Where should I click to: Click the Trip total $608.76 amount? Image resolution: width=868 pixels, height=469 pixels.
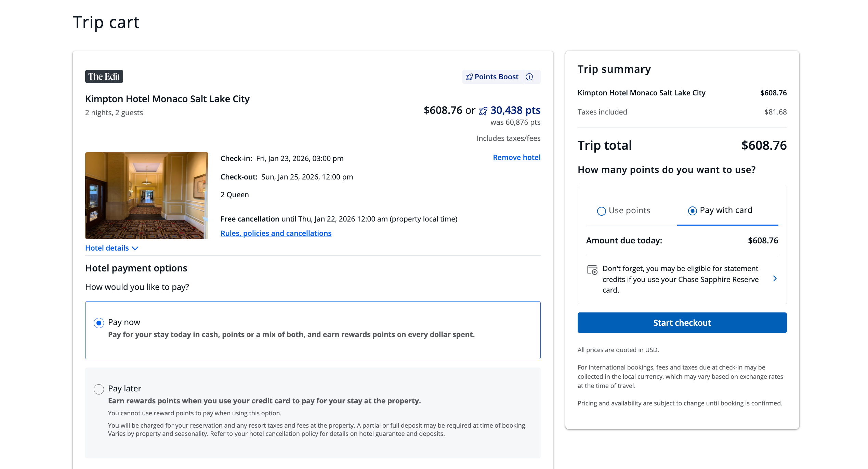(x=764, y=145)
